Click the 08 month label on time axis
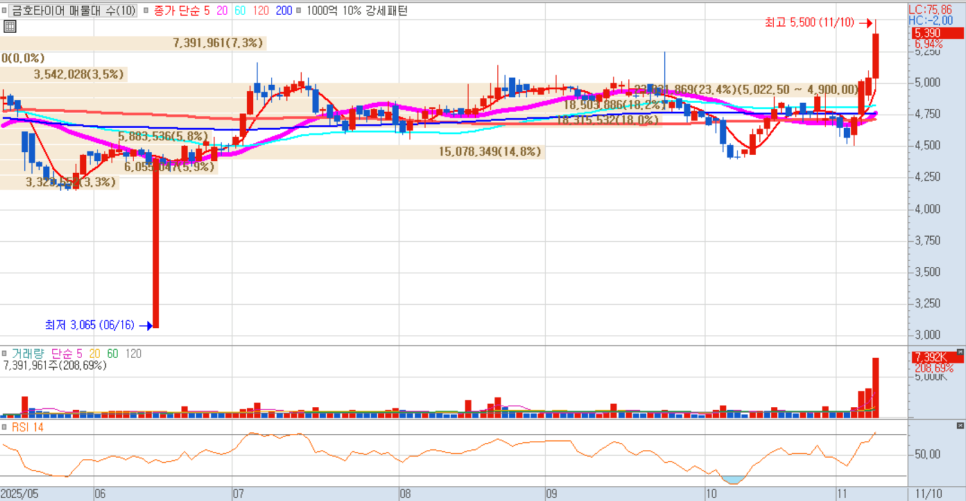Screen dimensions: 966x501 405,494
